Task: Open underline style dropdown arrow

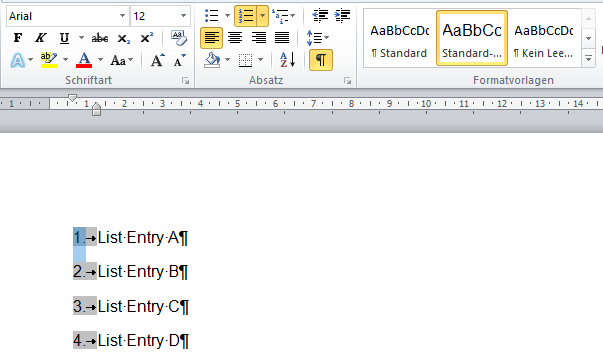Action: pyautogui.click(x=81, y=38)
